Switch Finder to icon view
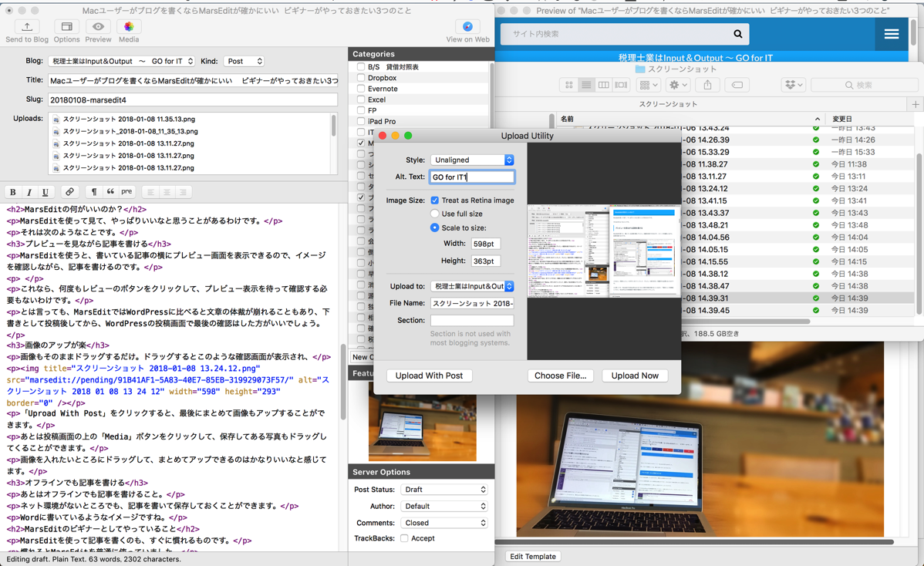Screen dimensions: 924x566 coord(568,86)
